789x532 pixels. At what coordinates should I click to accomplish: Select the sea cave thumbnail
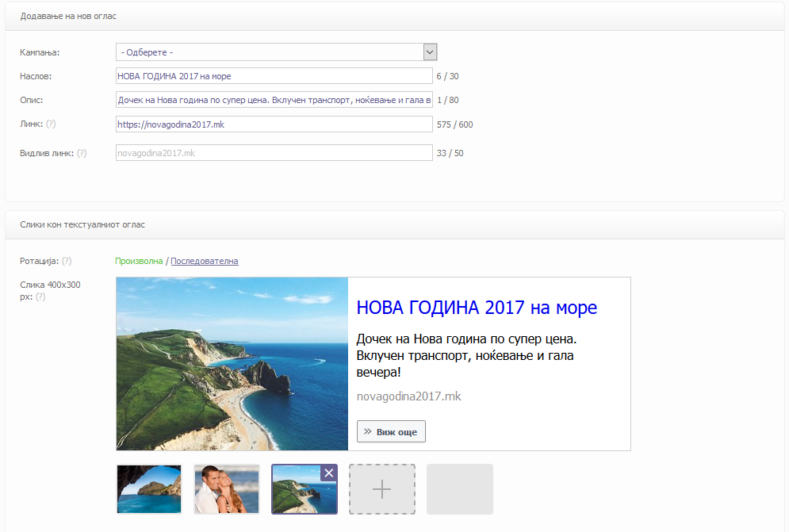point(149,489)
